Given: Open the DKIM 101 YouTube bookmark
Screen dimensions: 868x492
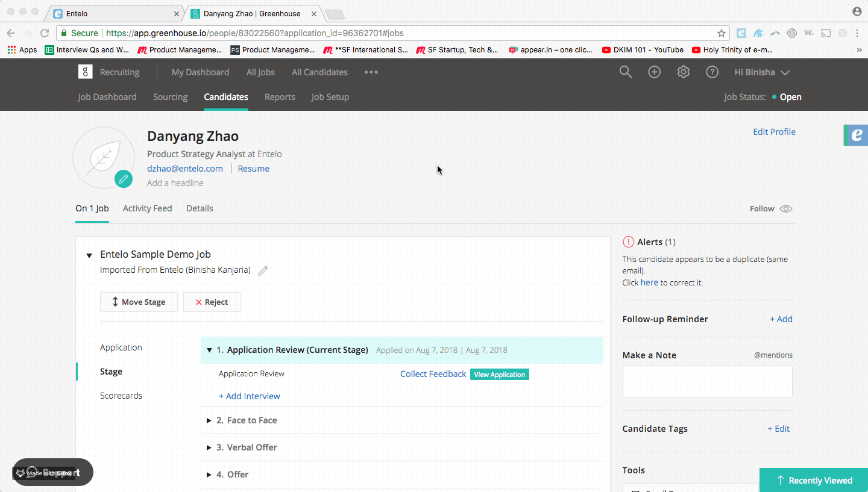Looking at the screenshot, I should (x=643, y=50).
